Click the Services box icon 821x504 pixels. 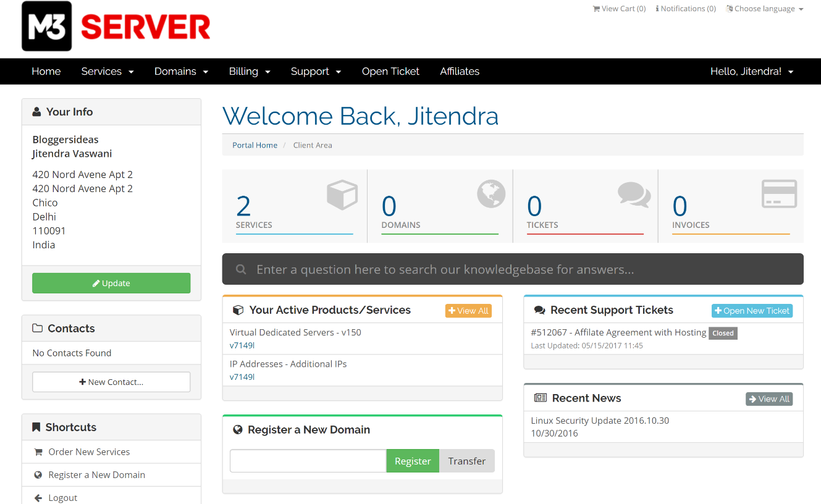[342, 194]
